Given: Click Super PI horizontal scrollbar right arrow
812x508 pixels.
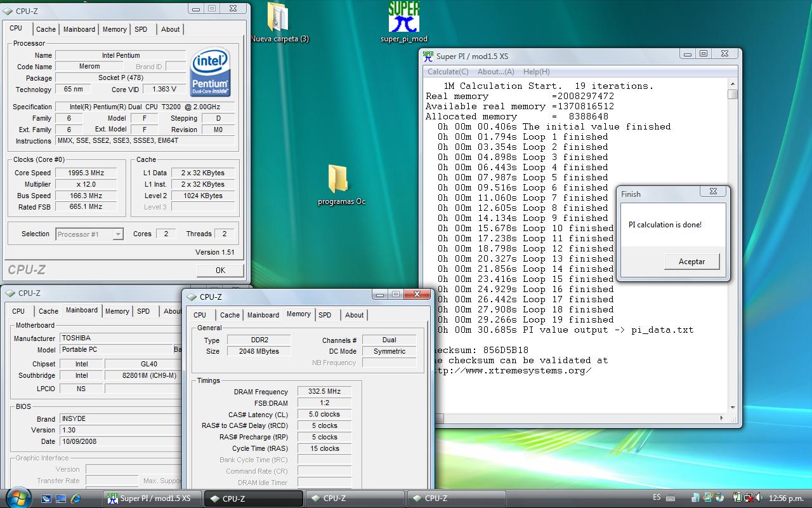Looking at the screenshot, I should (723, 418).
